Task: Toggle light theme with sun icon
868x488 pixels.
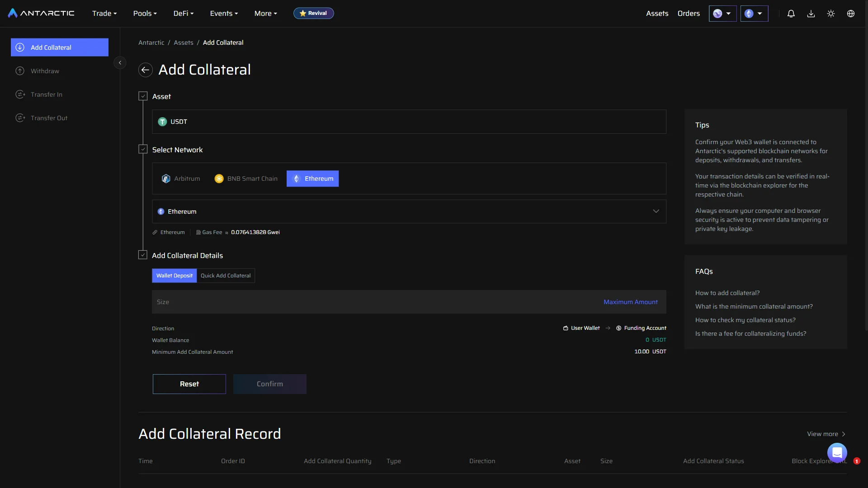Action: point(831,14)
